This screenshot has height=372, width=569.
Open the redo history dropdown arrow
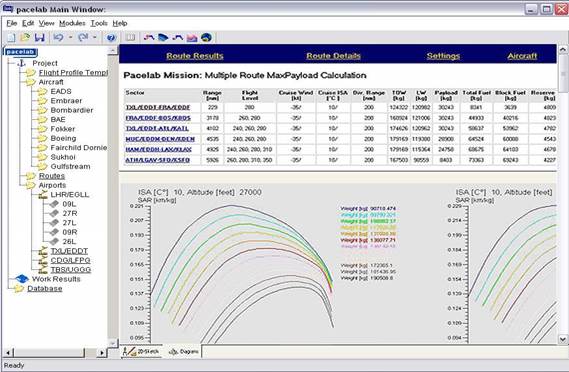point(94,37)
